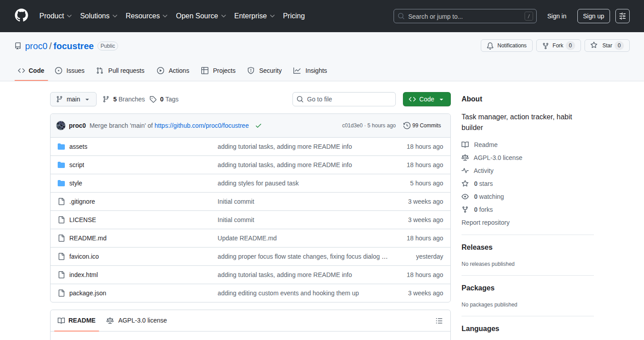Open the main branch selector dropdown

pyautogui.click(x=73, y=99)
